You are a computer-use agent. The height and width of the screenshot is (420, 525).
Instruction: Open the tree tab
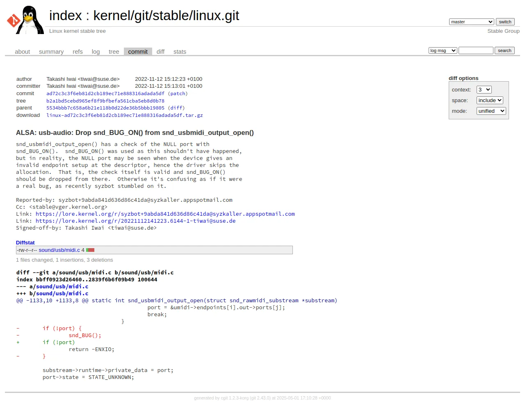coord(114,52)
